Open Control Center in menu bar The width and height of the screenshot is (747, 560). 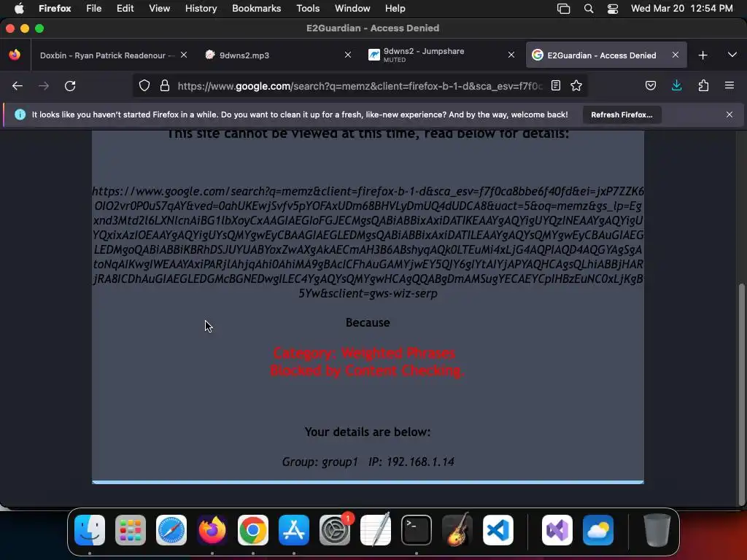[x=613, y=9]
